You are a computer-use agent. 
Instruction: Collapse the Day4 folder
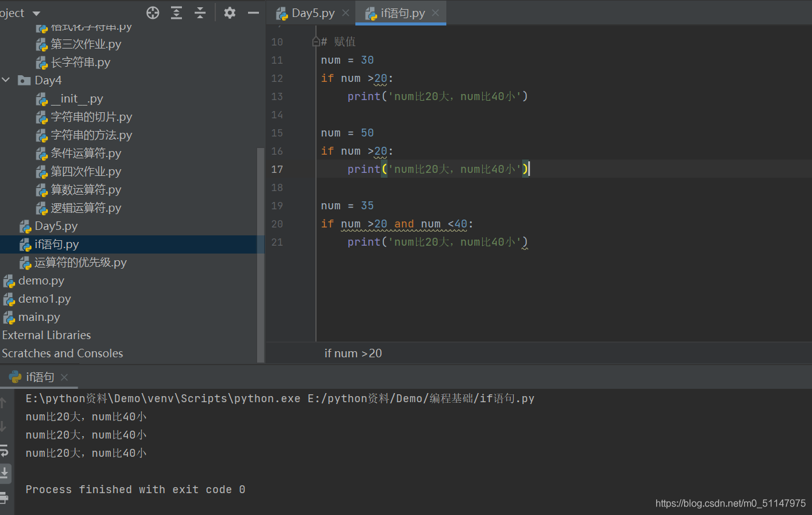pos(6,80)
